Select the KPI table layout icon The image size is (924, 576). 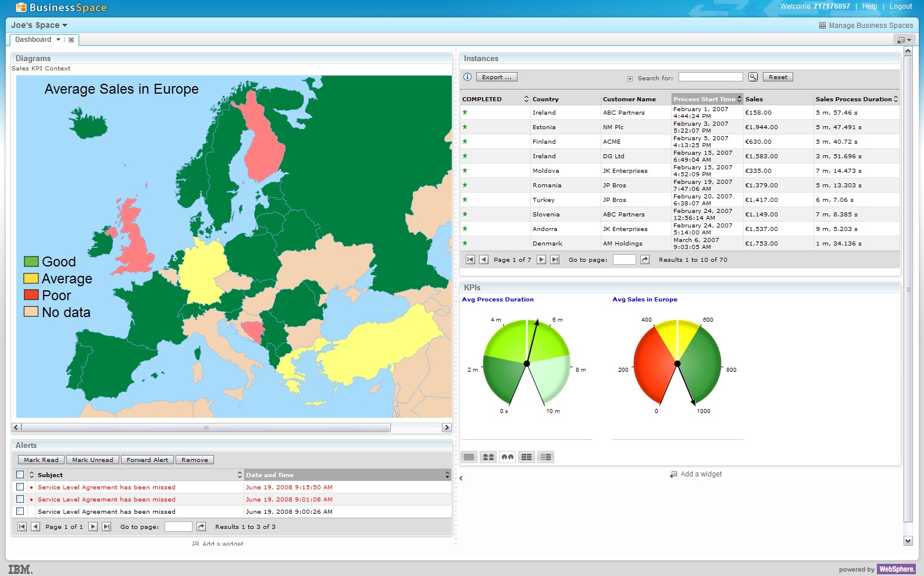coord(469,457)
